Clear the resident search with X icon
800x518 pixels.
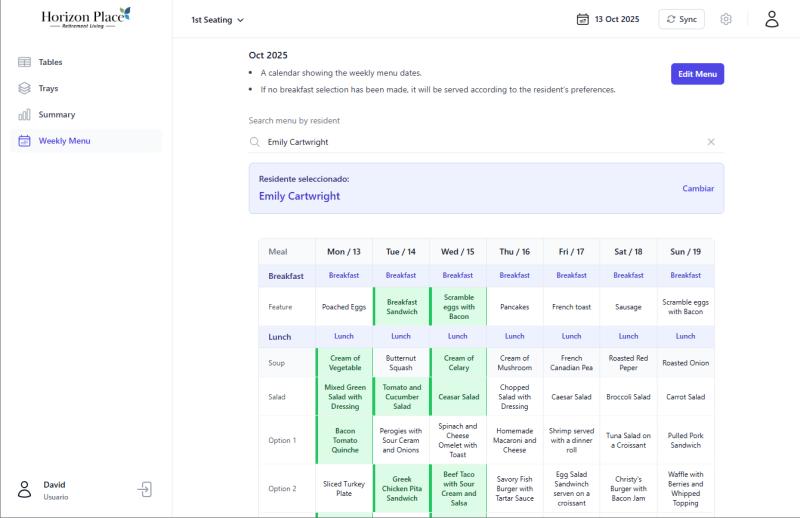pos(711,142)
